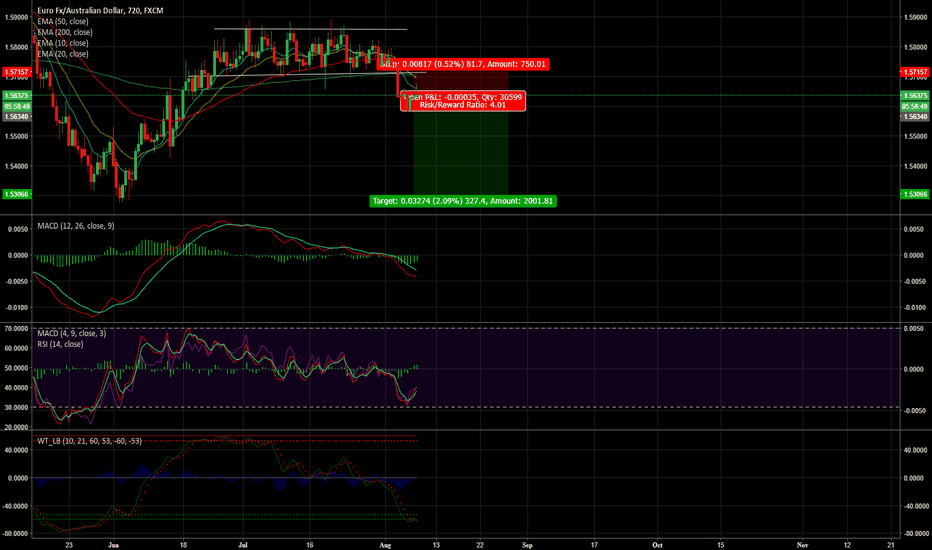Viewport: 932px width, 550px height.
Task: Select the EMA (50, close) indicator legend
Action: 63,21
